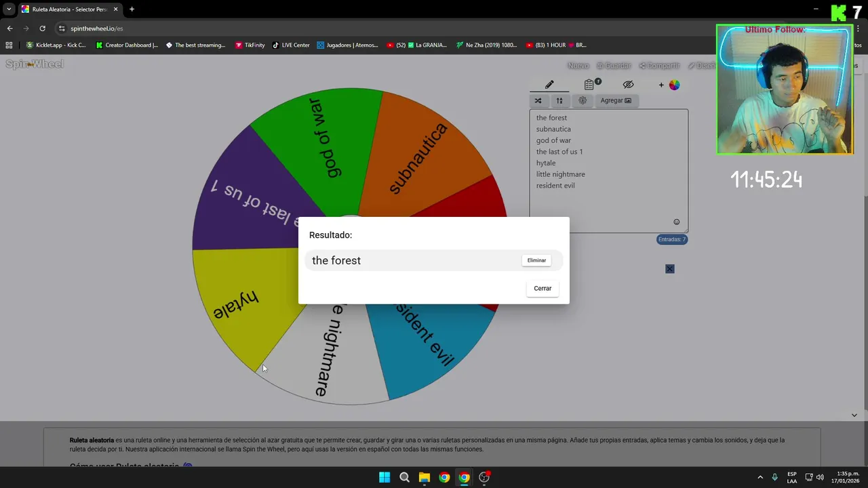Open the Jugadores | Aternos bookmark
The width and height of the screenshot is (868, 488).
tap(347, 45)
